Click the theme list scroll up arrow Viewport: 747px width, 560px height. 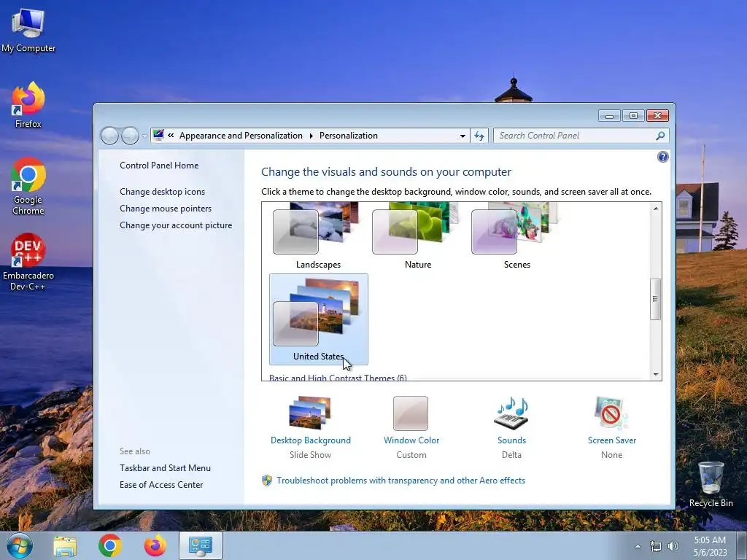[656, 209]
